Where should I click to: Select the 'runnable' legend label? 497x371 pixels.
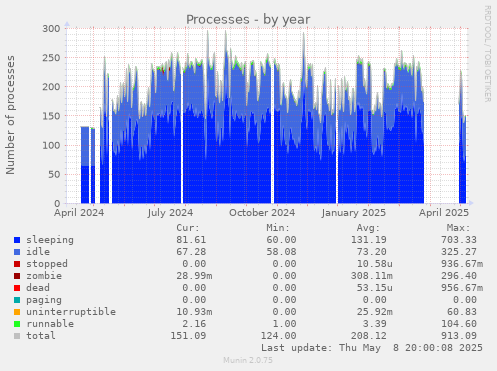click(50, 324)
